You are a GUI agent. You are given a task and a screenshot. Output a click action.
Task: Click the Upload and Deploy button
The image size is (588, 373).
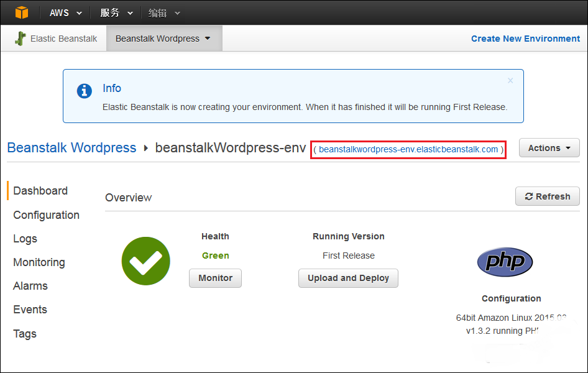[348, 278]
